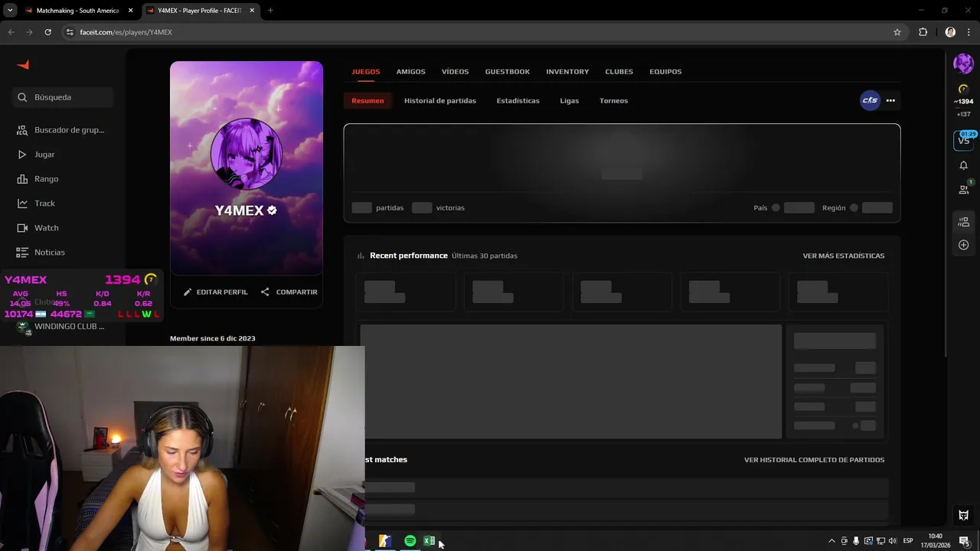The width and height of the screenshot is (980, 551).
Task: Open the notifications bell
Action: click(x=963, y=165)
